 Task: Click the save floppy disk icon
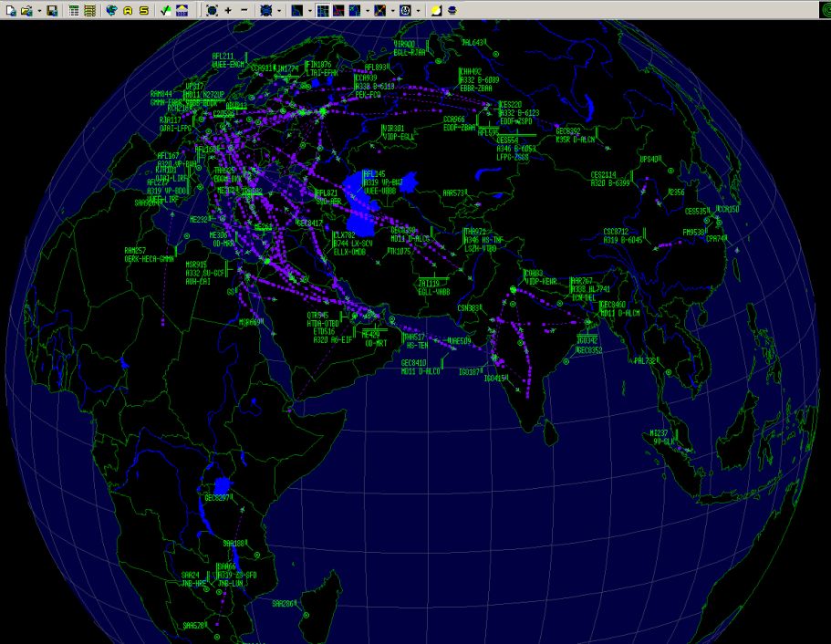coord(52,10)
